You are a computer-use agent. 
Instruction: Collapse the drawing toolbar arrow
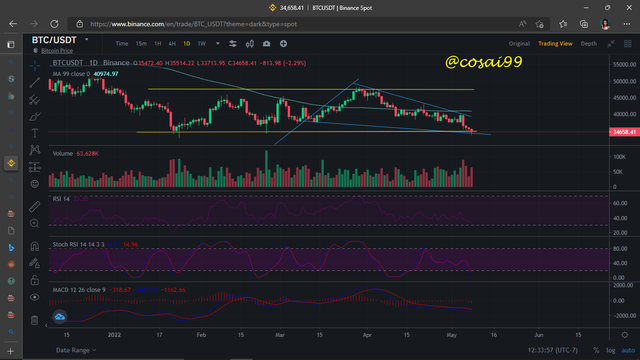pyautogui.click(x=46, y=325)
